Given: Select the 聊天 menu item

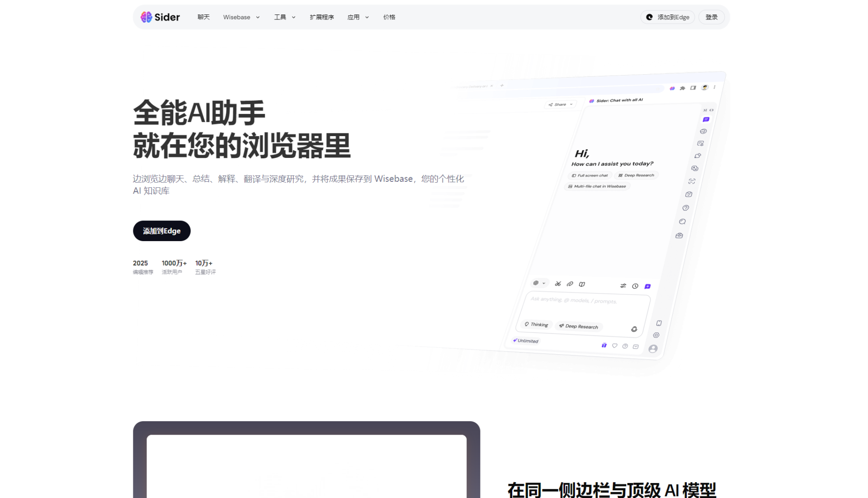Looking at the screenshot, I should [x=203, y=17].
